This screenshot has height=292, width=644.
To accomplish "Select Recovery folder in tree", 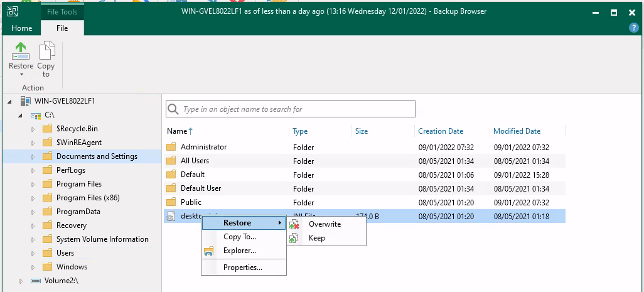I will (x=72, y=225).
